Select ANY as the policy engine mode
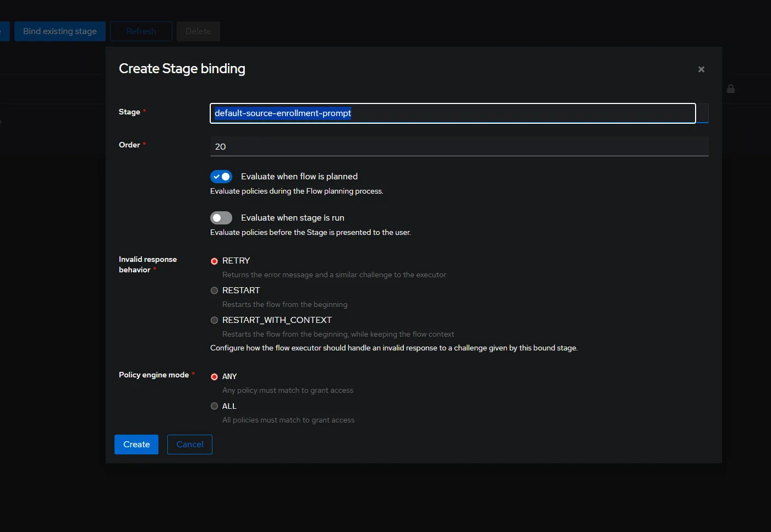 215,377
